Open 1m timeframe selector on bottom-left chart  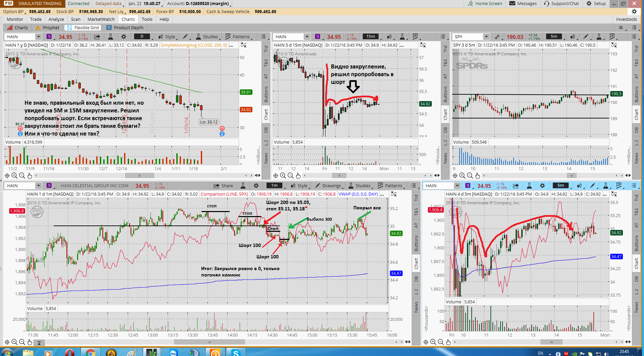274,186
